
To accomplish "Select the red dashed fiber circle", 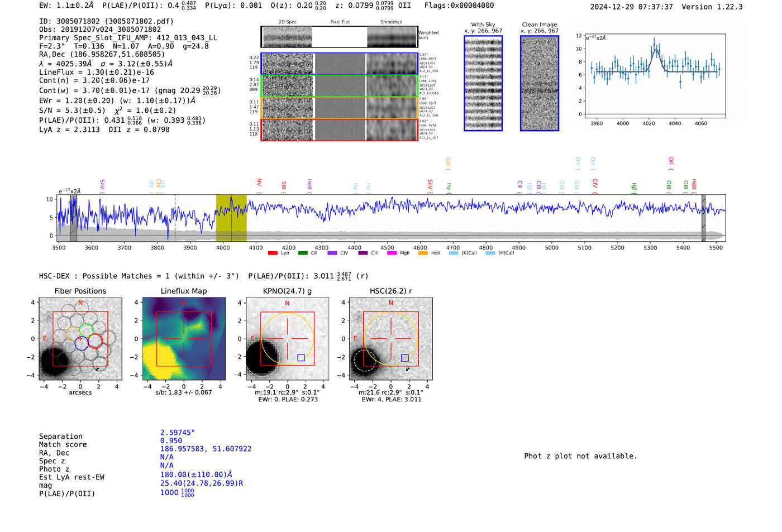I will [96, 341].
